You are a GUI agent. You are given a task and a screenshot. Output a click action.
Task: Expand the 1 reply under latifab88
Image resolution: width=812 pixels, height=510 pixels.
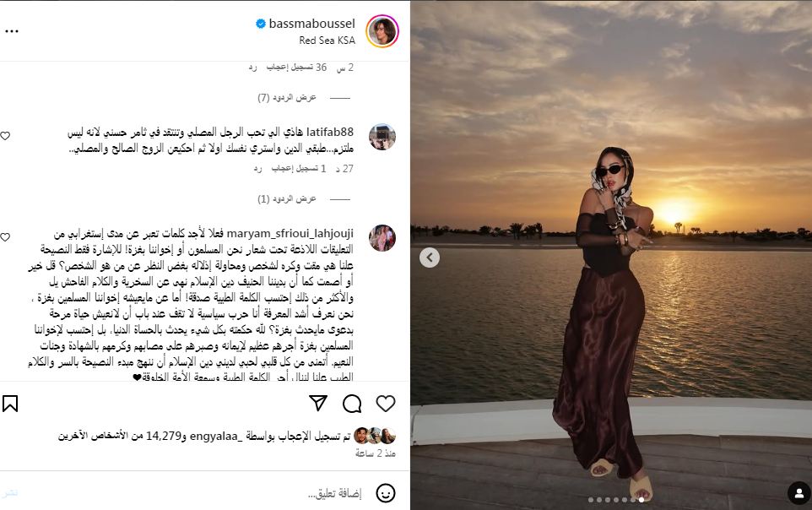287,199
